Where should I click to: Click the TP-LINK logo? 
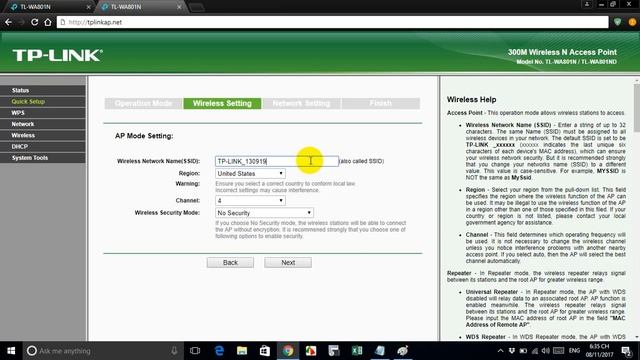58,56
